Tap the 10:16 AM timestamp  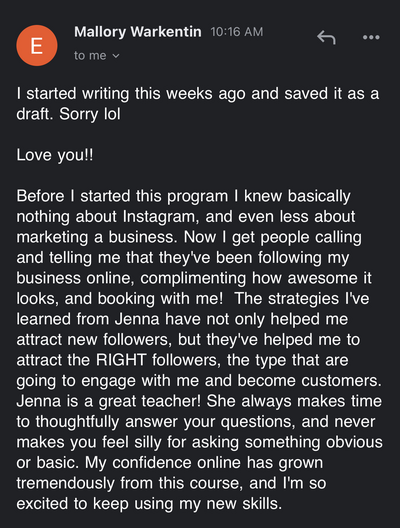pyautogui.click(x=237, y=32)
